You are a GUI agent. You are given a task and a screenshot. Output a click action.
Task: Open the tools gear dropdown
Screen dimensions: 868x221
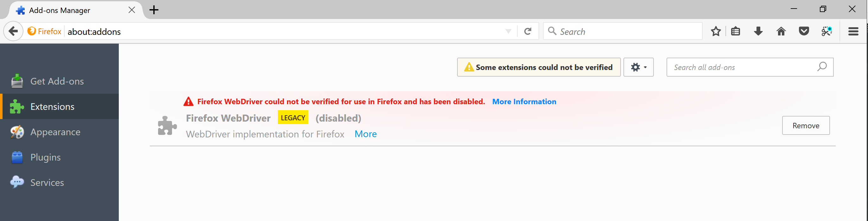click(638, 67)
